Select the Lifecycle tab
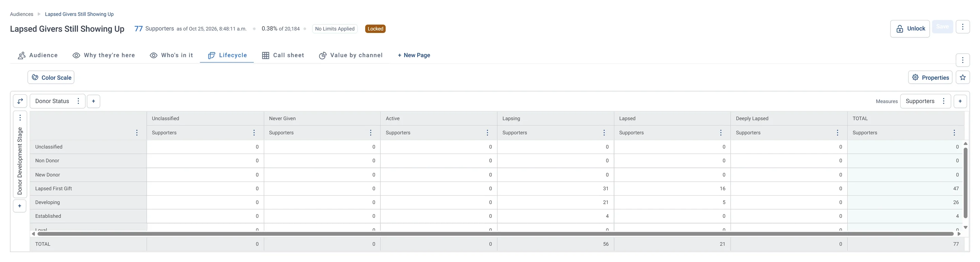 pos(227,55)
